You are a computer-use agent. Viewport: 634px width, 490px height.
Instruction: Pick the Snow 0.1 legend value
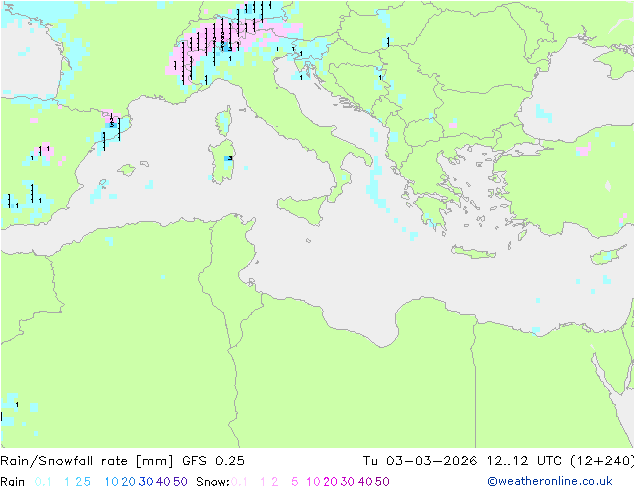pos(239,482)
